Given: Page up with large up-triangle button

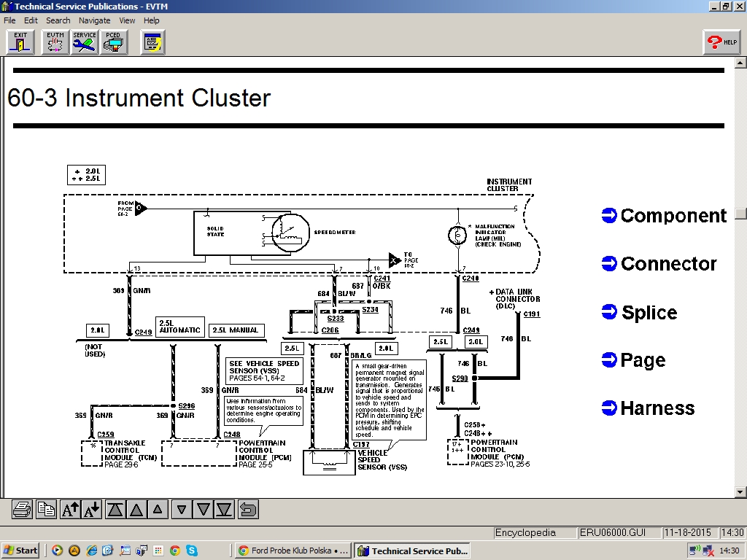Looking at the screenshot, I should pyautogui.click(x=136, y=510).
